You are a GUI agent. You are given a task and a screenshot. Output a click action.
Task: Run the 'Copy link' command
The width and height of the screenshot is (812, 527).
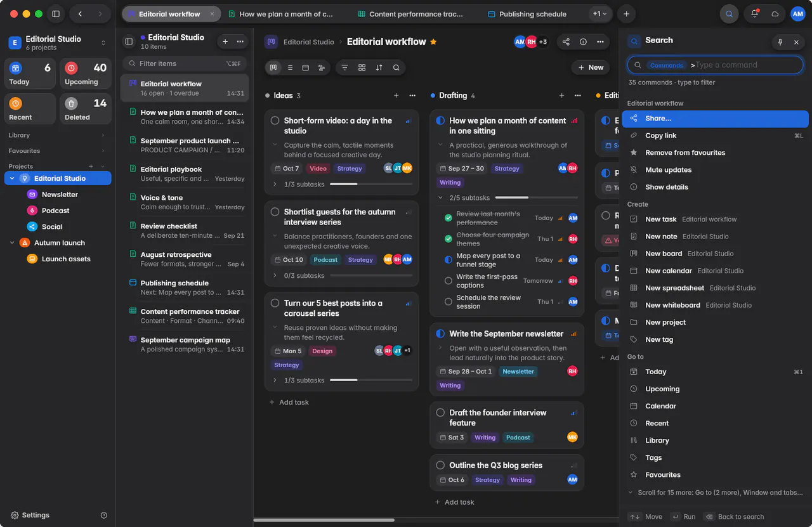pos(715,136)
